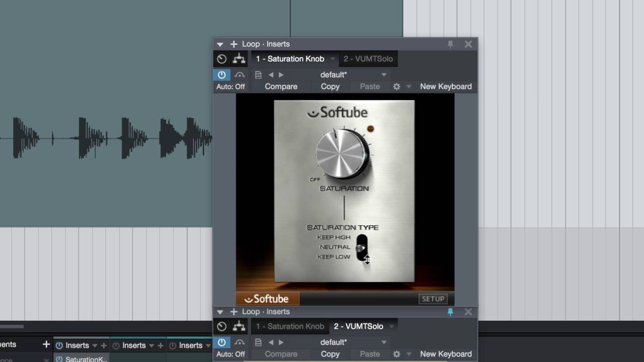Open routing/channel editor icon in the Saturation Knob window
644x362 pixels.
(x=239, y=59)
